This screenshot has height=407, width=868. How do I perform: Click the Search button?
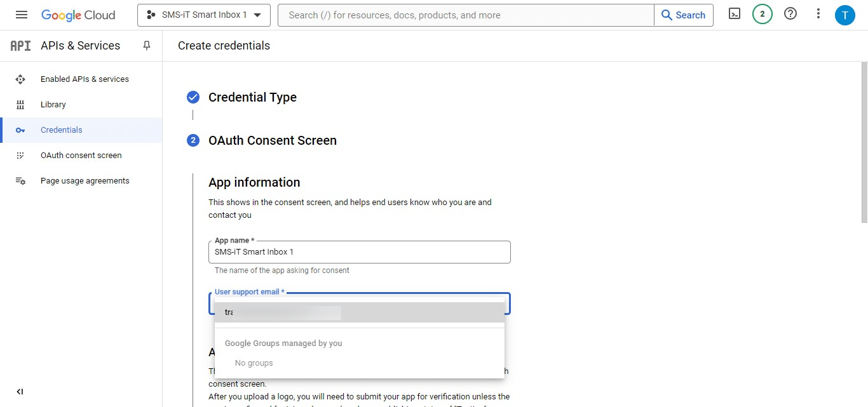tap(683, 15)
